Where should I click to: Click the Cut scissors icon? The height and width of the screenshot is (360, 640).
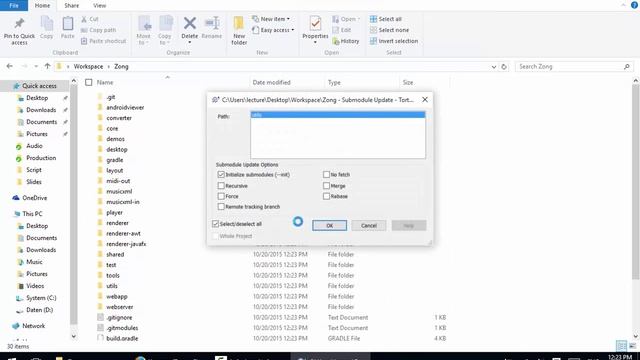coord(84,19)
